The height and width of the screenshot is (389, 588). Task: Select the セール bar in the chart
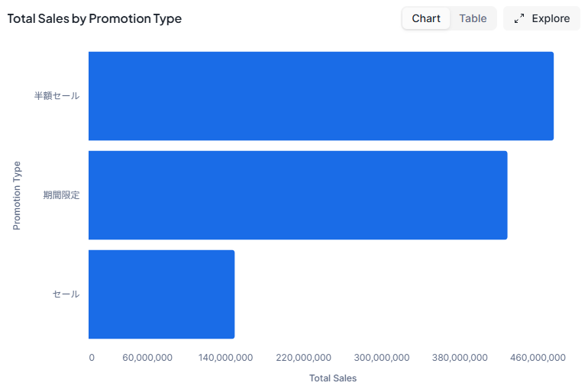[161, 294]
